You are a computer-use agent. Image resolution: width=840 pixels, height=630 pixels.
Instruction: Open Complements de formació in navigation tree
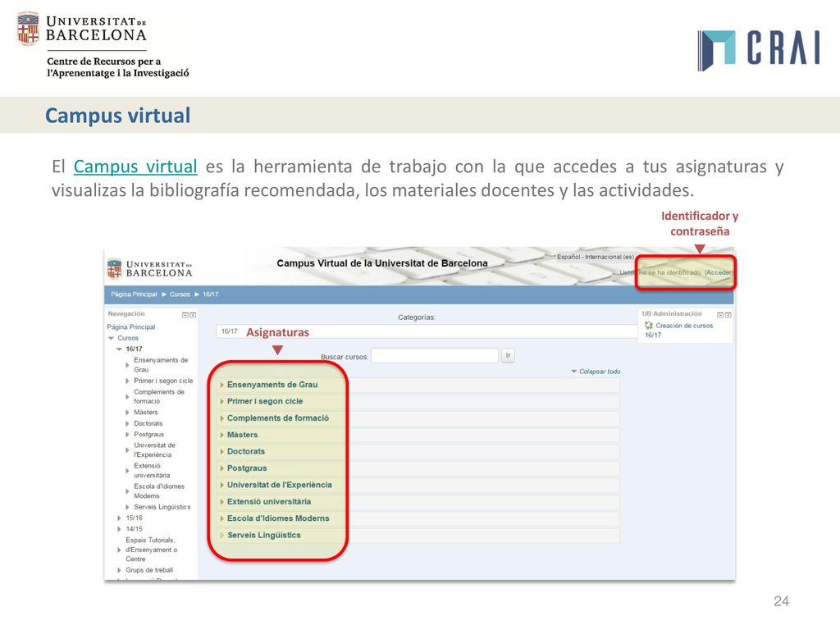coord(158,396)
